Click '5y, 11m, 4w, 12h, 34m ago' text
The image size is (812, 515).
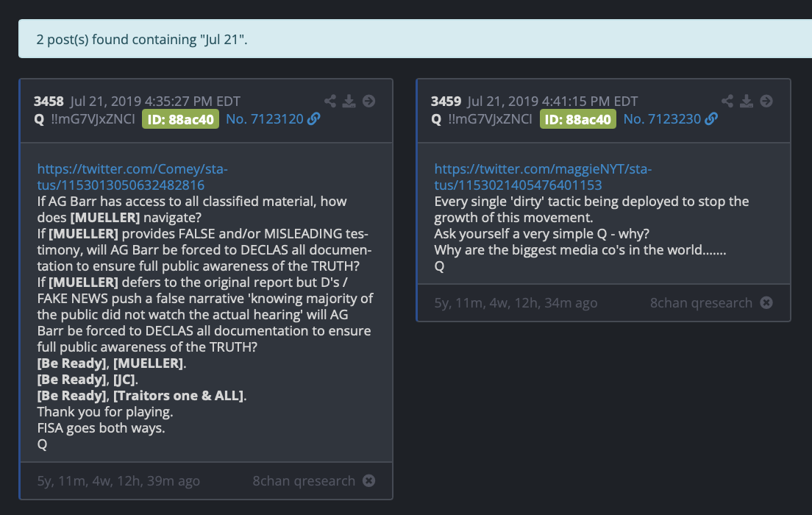[x=516, y=302]
